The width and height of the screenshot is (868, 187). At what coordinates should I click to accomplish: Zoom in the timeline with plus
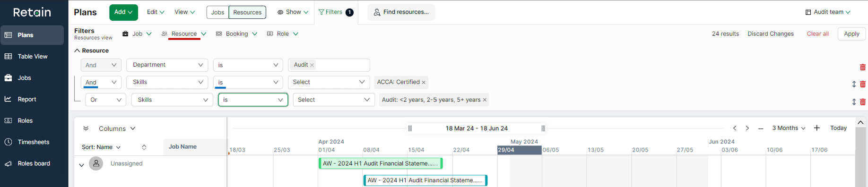pyautogui.click(x=816, y=128)
